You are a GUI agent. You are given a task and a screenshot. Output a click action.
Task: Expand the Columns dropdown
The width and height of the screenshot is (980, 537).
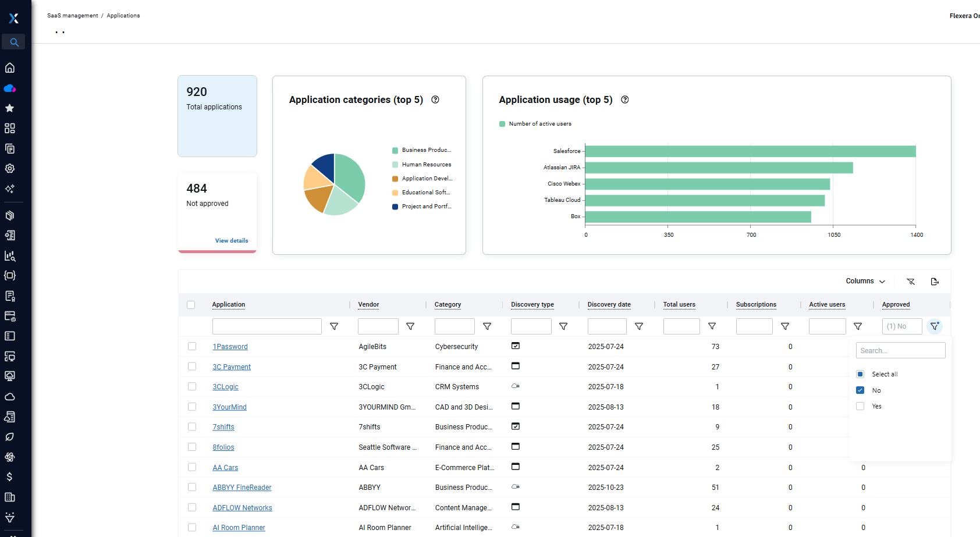[865, 281]
